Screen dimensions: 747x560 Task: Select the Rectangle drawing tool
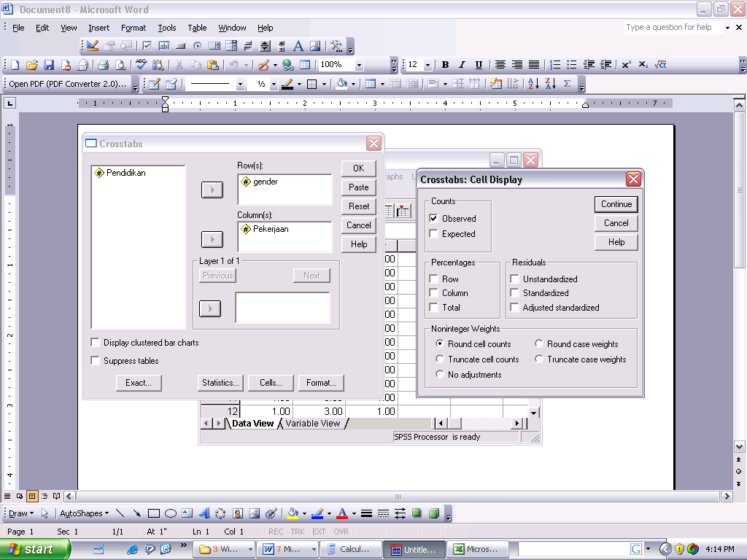153,513
